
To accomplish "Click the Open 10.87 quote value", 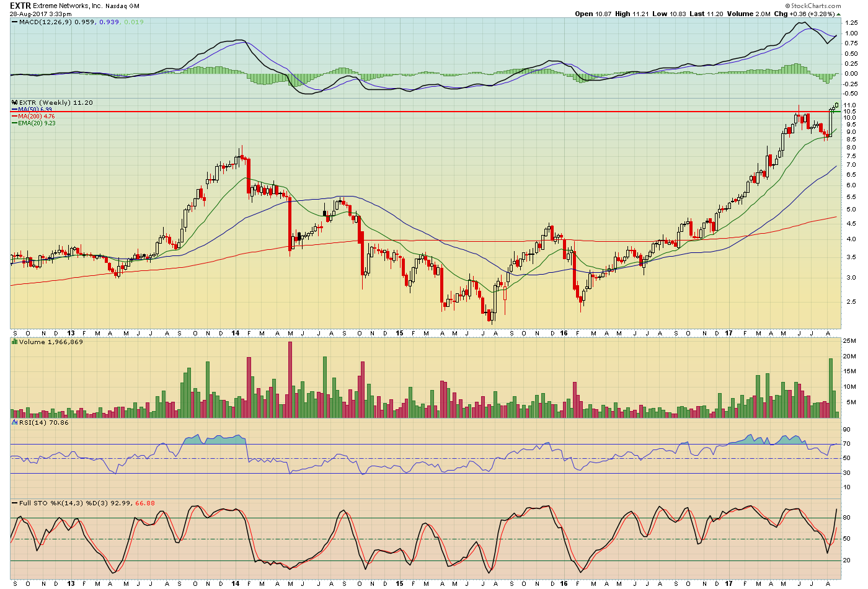I will point(594,14).
